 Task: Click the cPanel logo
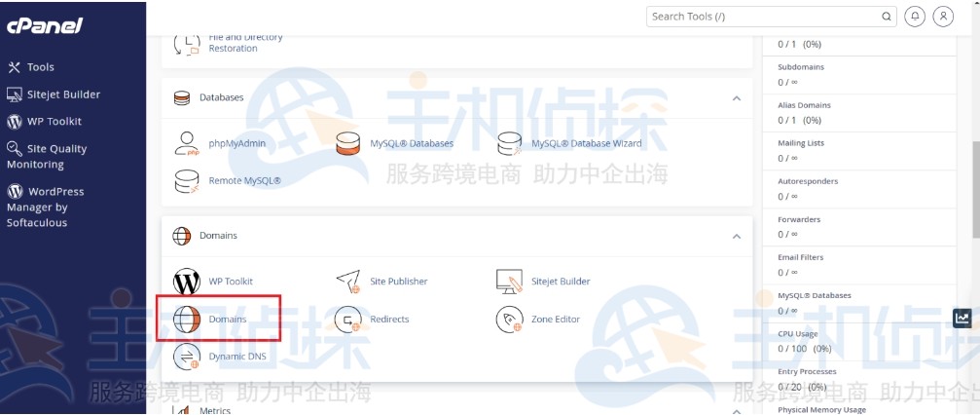point(45,25)
